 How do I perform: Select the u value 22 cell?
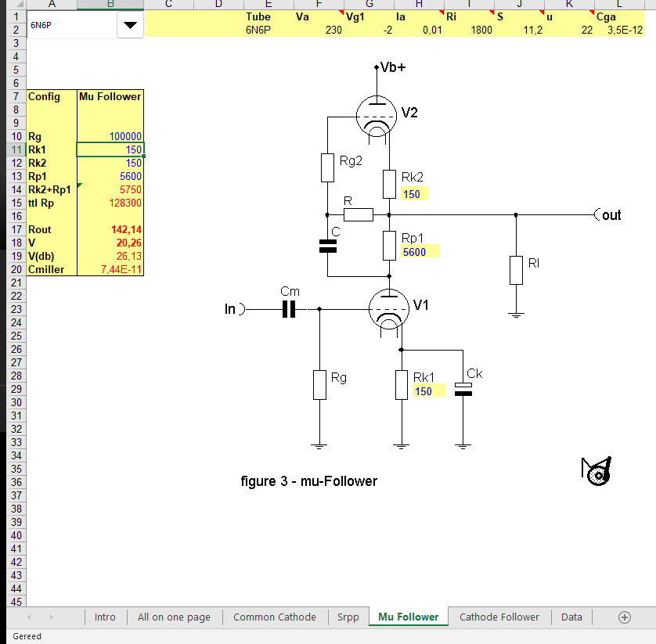(x=569, y=30)
